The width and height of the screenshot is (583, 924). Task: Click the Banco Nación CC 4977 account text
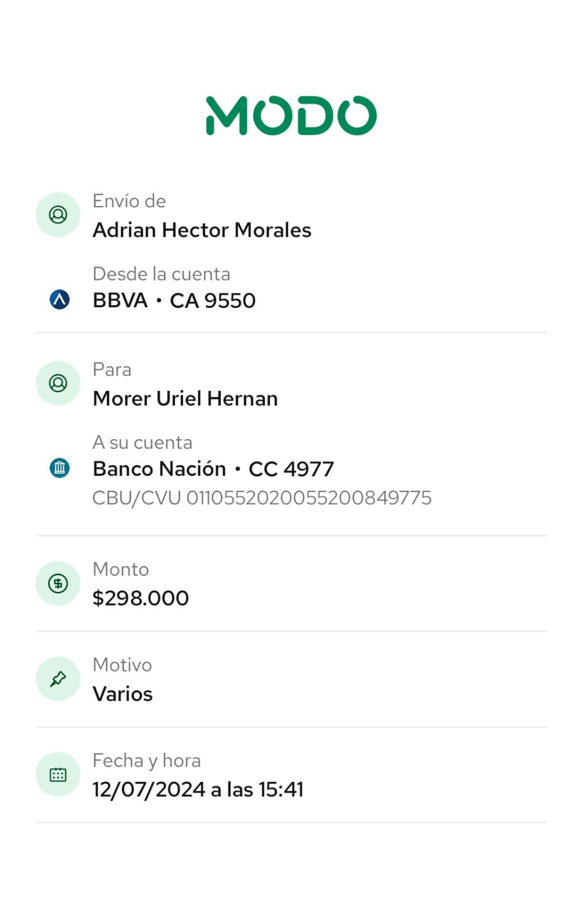pos(213,469)
